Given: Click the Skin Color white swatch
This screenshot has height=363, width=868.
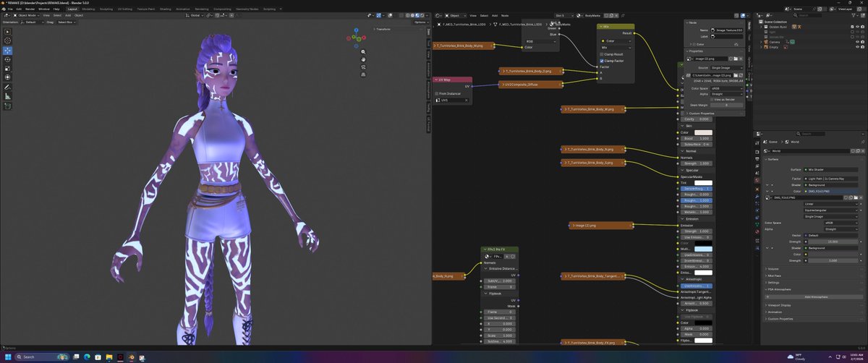Looking at the screenshot, I should pos(704,132).
